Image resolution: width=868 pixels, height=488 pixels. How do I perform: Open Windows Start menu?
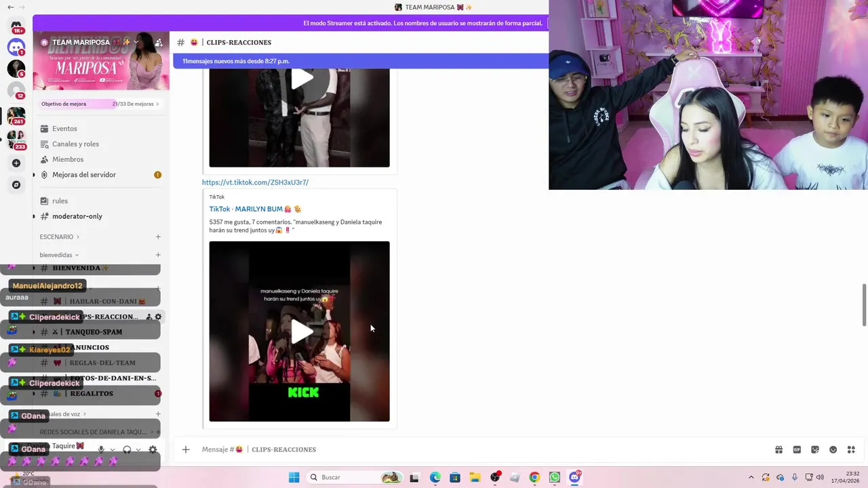click(x=294, y=477)
